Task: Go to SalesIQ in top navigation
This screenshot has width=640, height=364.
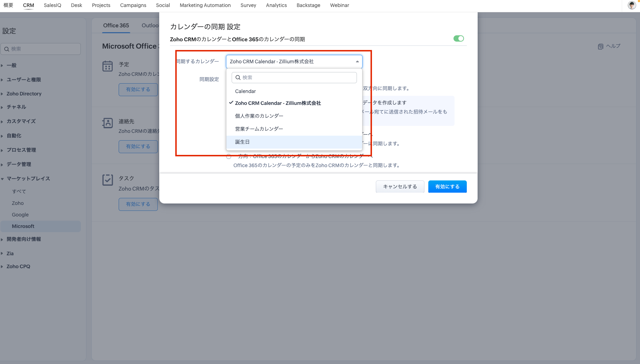Action: tap(52, 5)
